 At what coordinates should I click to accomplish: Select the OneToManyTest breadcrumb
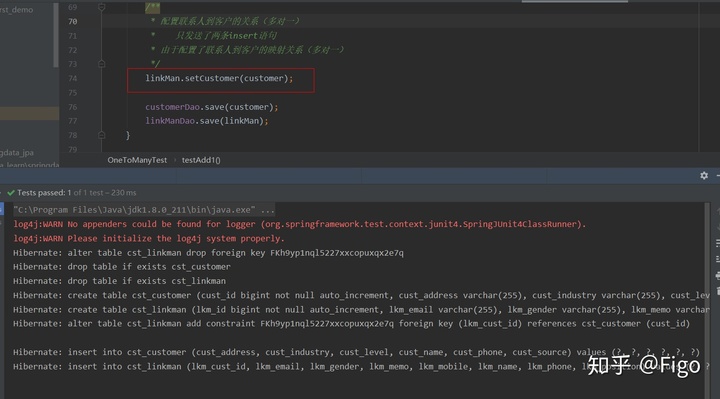(137, 160)
